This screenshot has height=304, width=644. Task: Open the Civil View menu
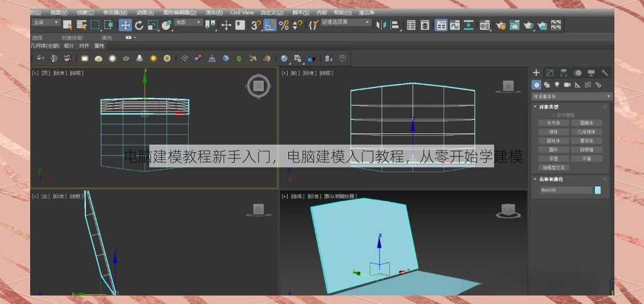click(x=242, y=13)
